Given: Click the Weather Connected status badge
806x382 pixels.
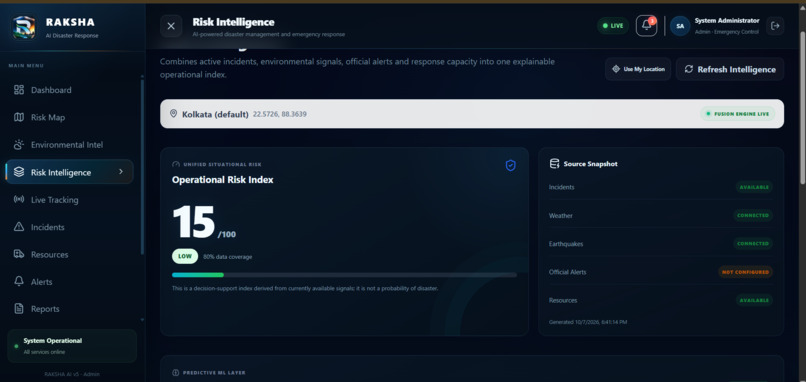Looking at the screenshot, I should pyautogui.click(x=753, y=215).
